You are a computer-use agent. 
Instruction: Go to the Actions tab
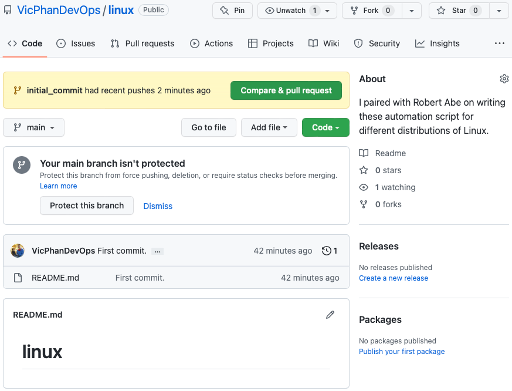click(x=211, y=44)
